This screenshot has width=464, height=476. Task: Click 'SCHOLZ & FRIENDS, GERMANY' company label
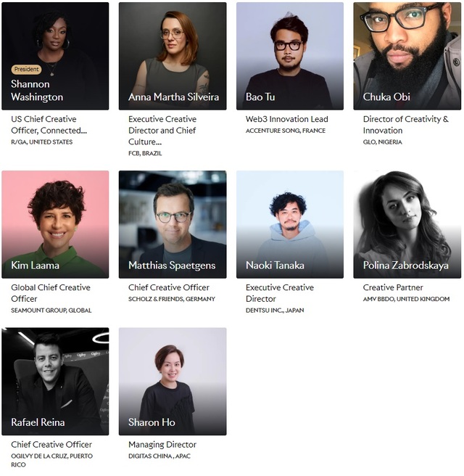(x=172, y=299)
